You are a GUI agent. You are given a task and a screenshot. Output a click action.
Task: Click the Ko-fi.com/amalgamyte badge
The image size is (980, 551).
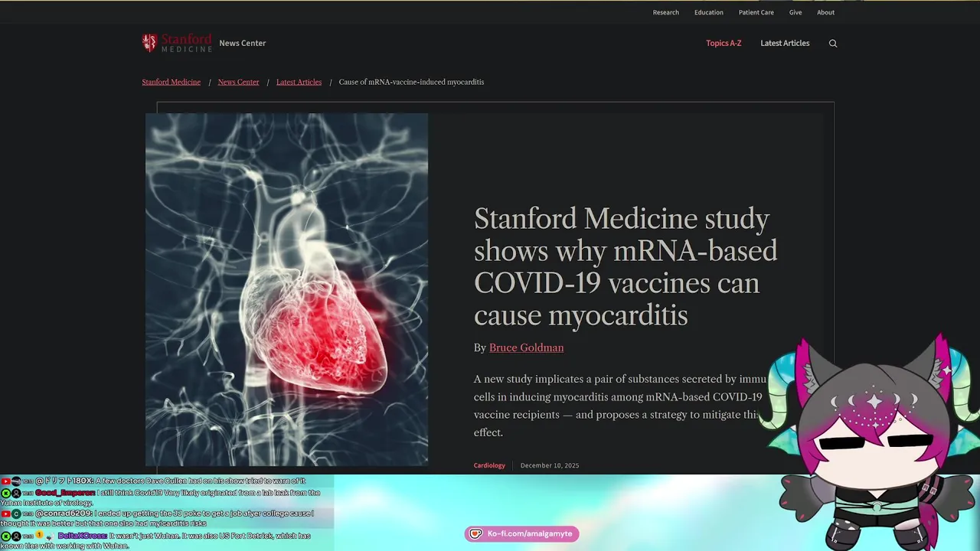click(x=522, y=533)
